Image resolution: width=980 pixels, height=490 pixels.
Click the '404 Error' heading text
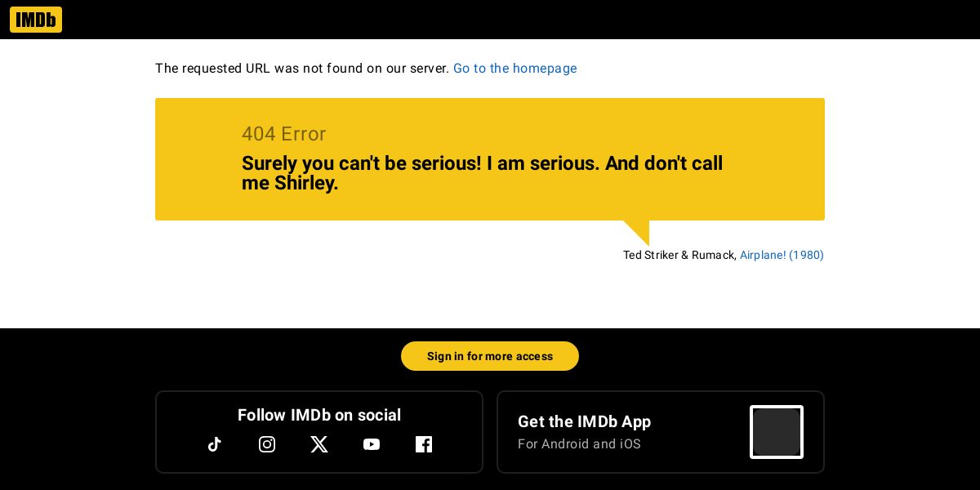[x=284, y=134]
